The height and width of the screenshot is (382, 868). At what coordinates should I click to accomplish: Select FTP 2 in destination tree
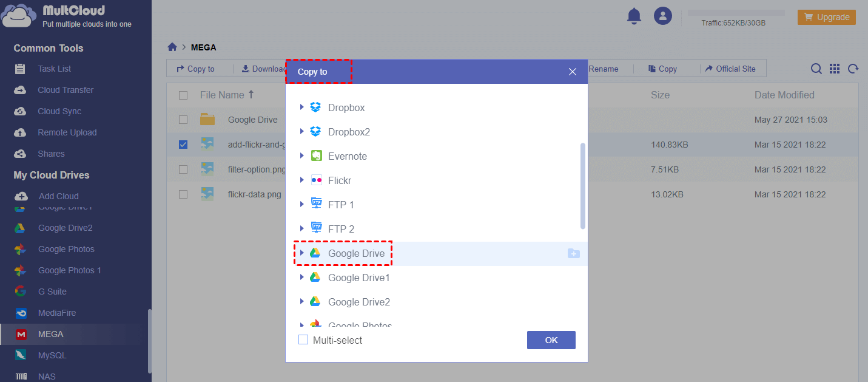(341, 229)
